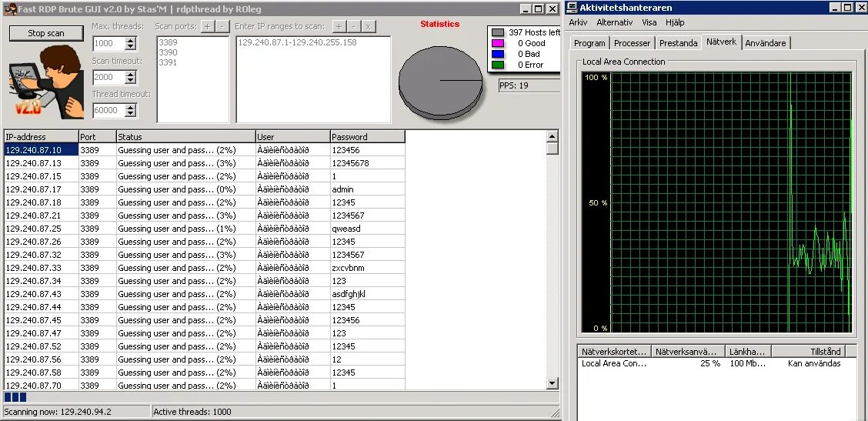
Task: Click the Tillstånd column header
Action: (x=809, y=351)
